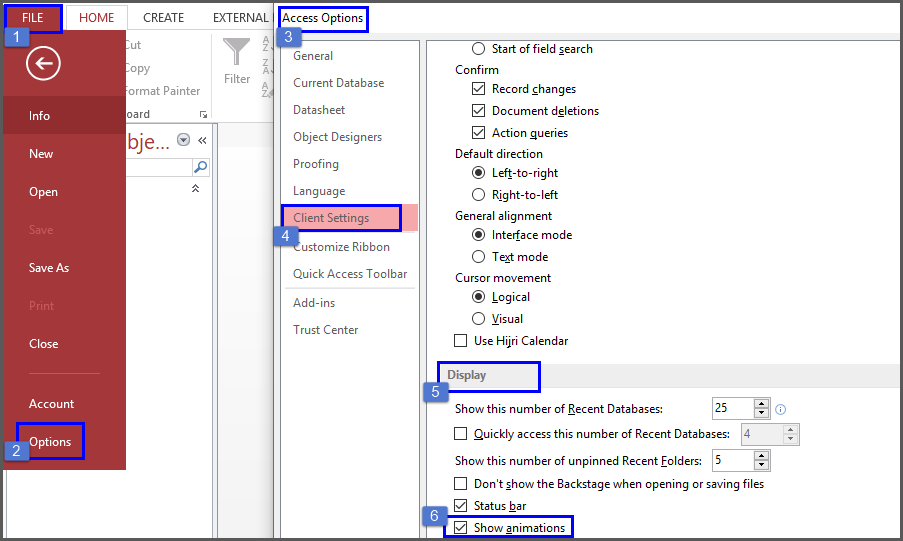Select New in Backstage menu
903x541 pixels.
point(64,154)
